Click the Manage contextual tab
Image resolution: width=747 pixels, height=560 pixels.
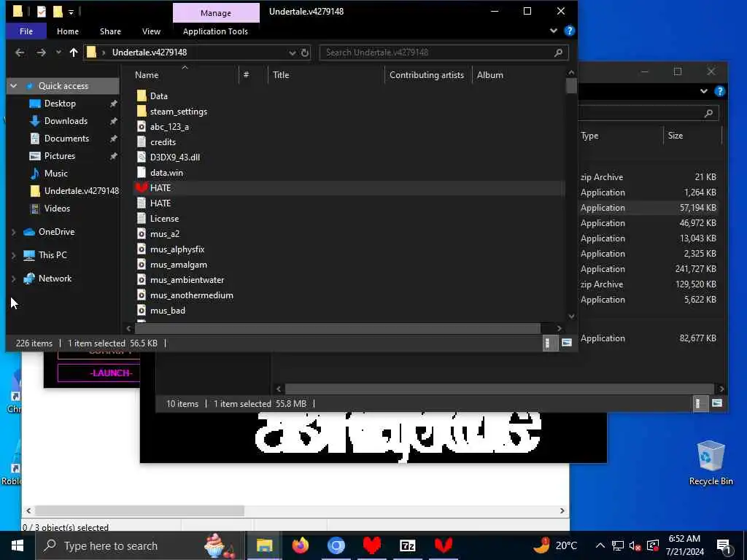[x=216, y=13]
